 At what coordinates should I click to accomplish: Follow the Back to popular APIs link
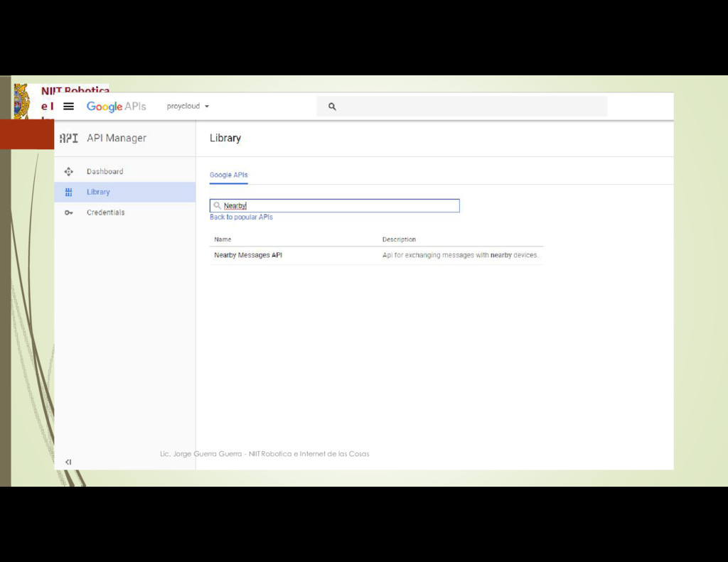(x=241, y=217)
